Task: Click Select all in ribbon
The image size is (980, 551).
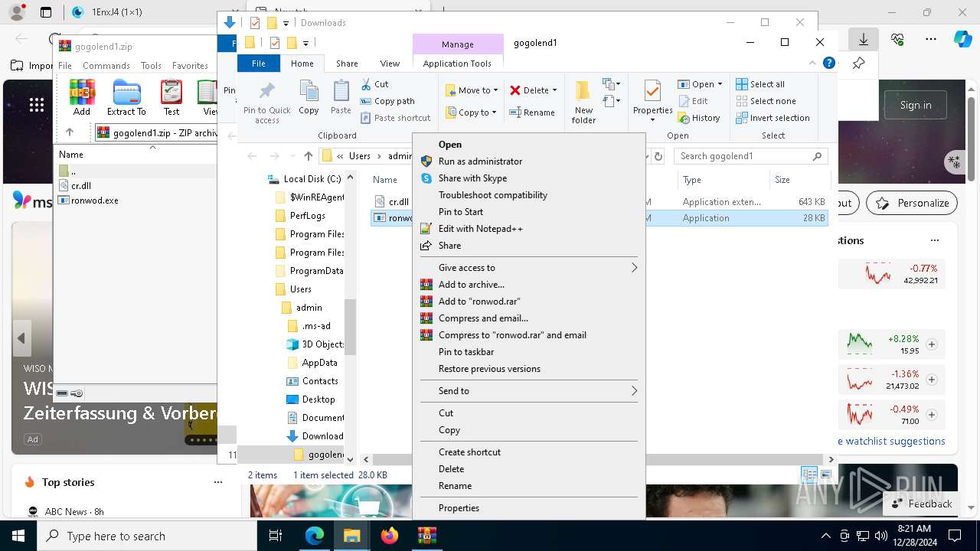Action: 760,84
